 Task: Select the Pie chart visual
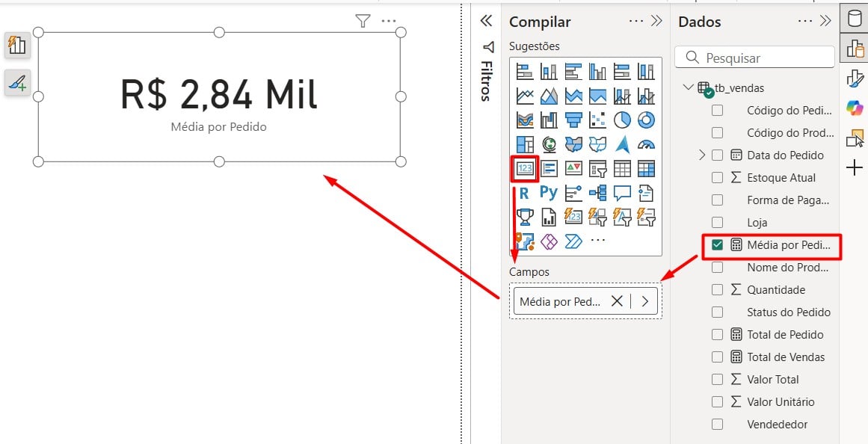point(621,119)
